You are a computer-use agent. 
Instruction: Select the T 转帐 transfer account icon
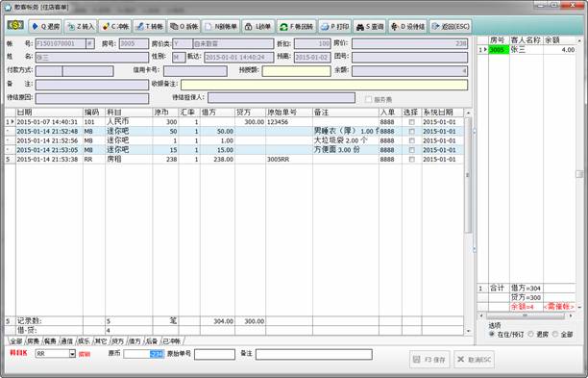point(149,26)
